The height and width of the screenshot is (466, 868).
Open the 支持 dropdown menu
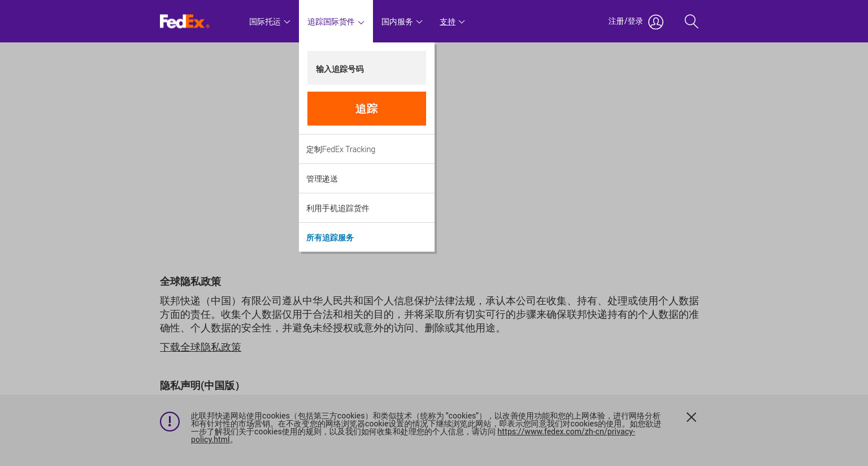tap(452, 21)
